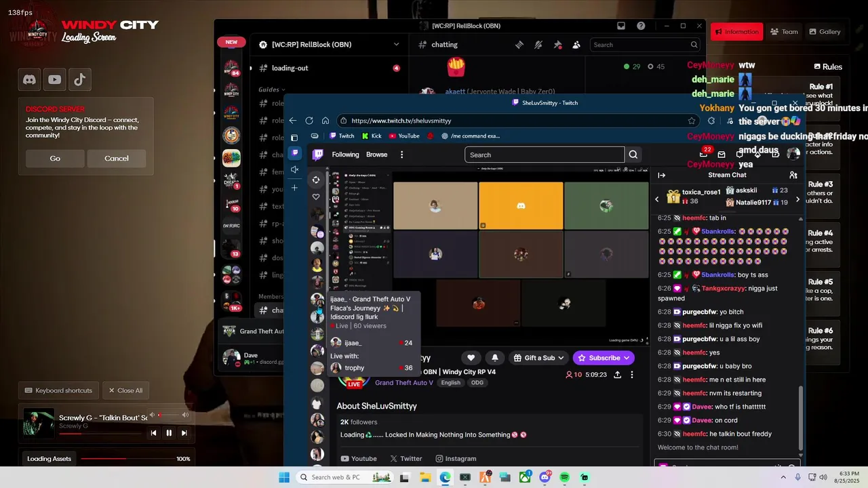Viewport: 868px width, 488px height.
Task: Click the Twitch logo home icon
Action: (317, 155)
